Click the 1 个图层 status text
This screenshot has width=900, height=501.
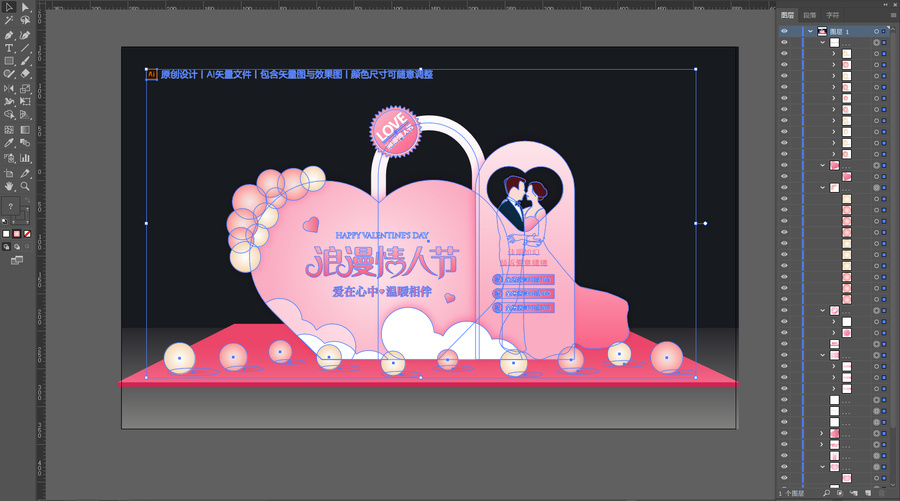click(x=792, y=493)
